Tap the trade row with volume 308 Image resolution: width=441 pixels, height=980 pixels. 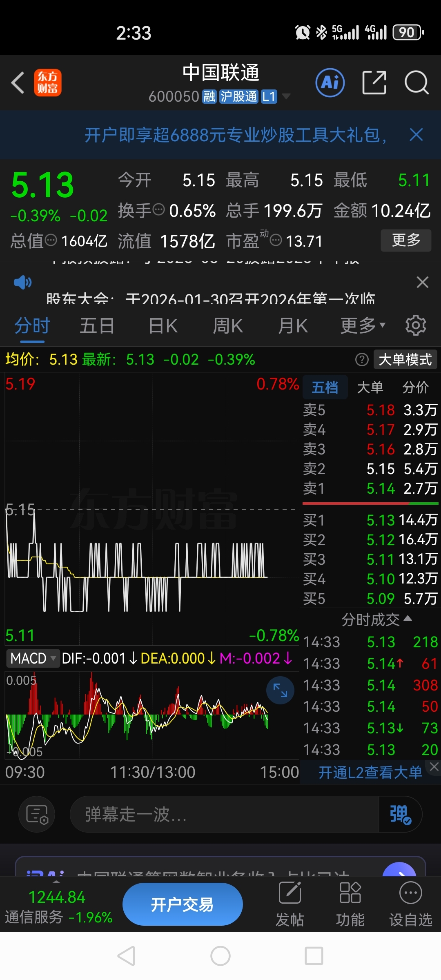coord(370,685)
